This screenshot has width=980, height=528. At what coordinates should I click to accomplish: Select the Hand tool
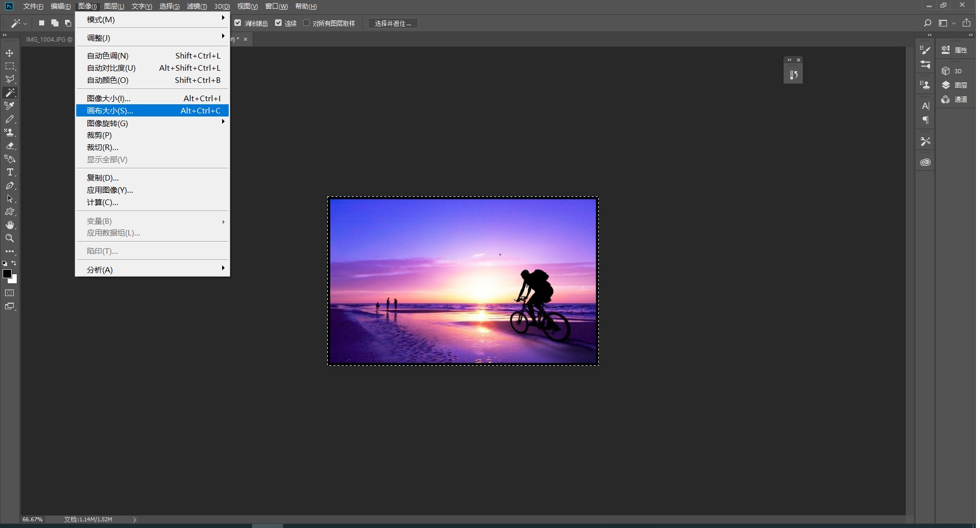click(10, 225)
